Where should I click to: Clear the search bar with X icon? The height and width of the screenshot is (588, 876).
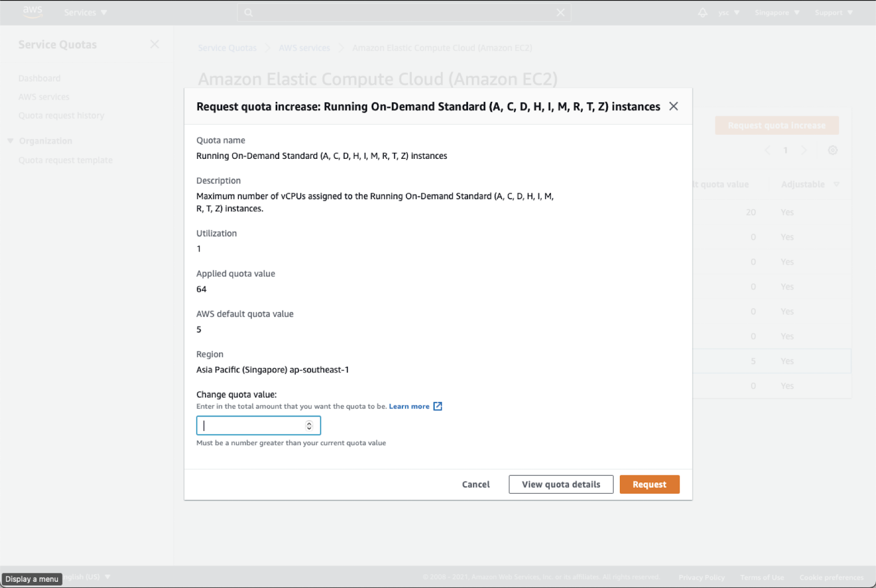coord(561,13)
